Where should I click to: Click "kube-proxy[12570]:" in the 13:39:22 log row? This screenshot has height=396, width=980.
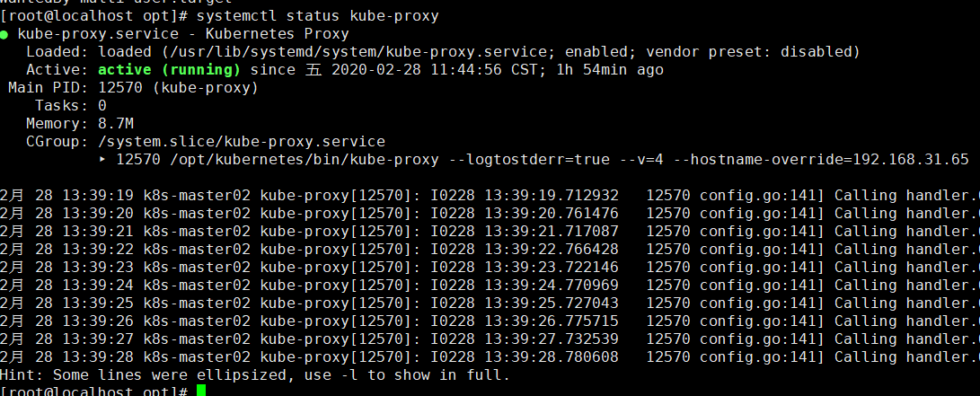(x=340, y=250)
